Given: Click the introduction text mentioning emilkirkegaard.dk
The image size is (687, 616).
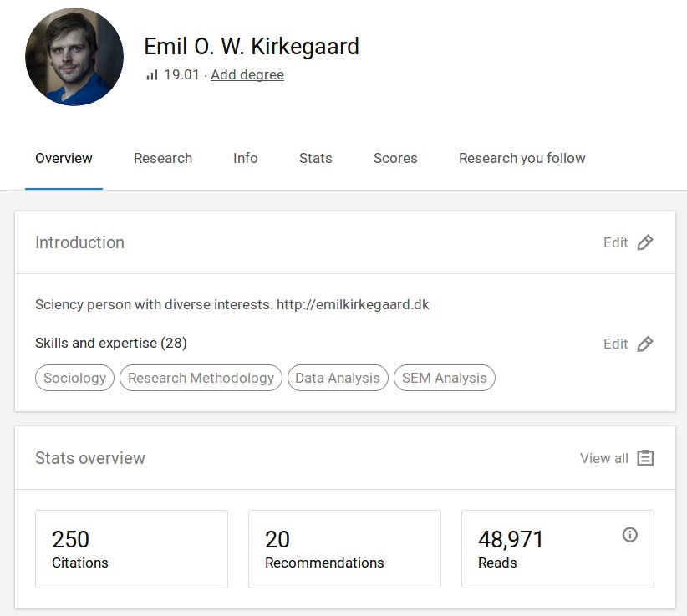Looking at the screenshot, I should pos(232,304).
